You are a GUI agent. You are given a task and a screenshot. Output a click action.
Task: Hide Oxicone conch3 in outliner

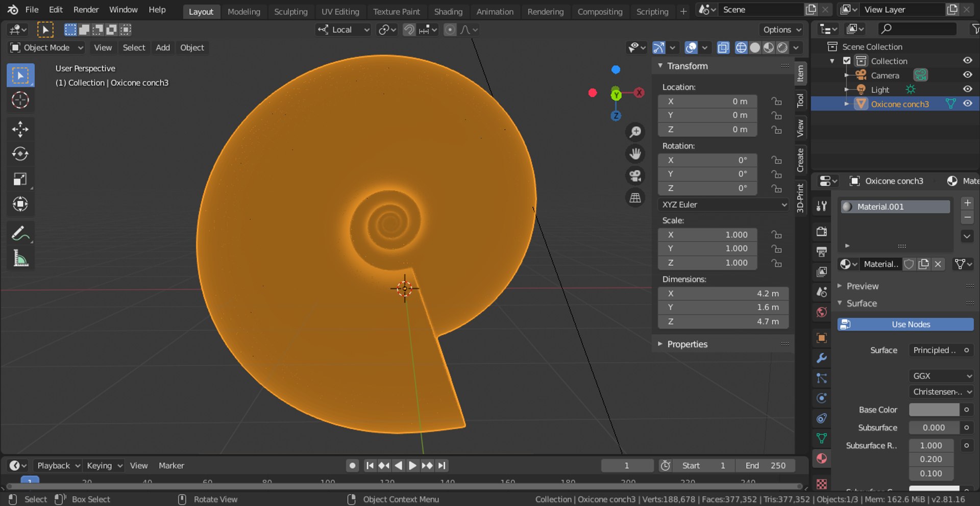point(967,104)
